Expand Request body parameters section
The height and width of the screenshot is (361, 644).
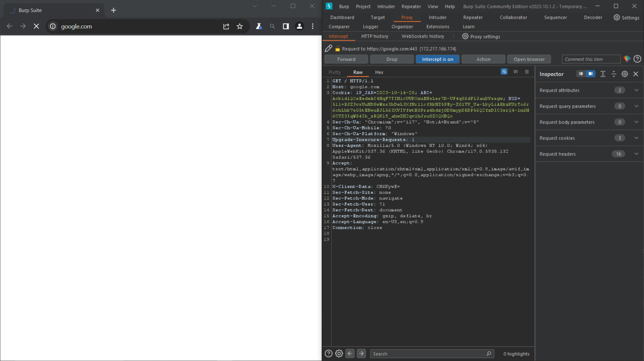point(589,122)
